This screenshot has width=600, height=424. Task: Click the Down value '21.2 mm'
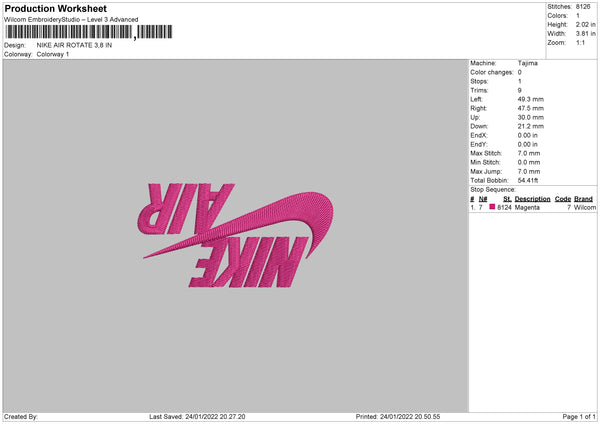531,126
